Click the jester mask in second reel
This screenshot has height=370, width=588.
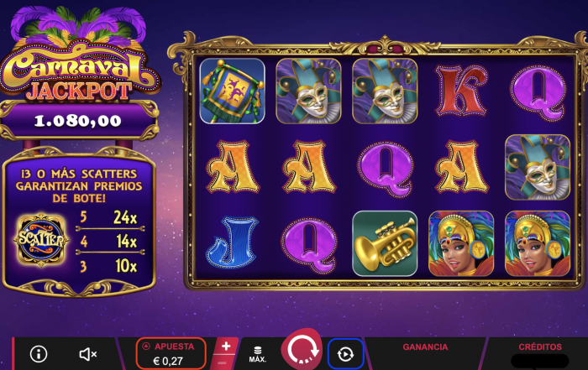click(x=308, y=91)
